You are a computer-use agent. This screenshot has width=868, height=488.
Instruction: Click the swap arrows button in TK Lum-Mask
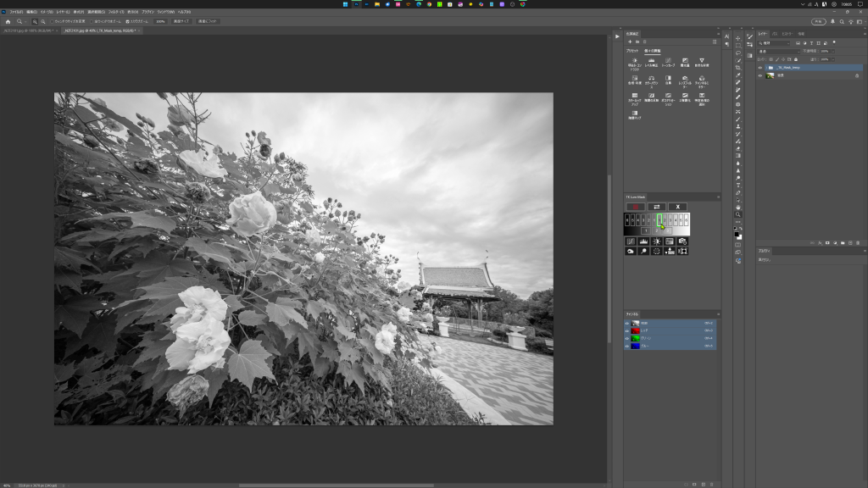(x=656, y=207)
